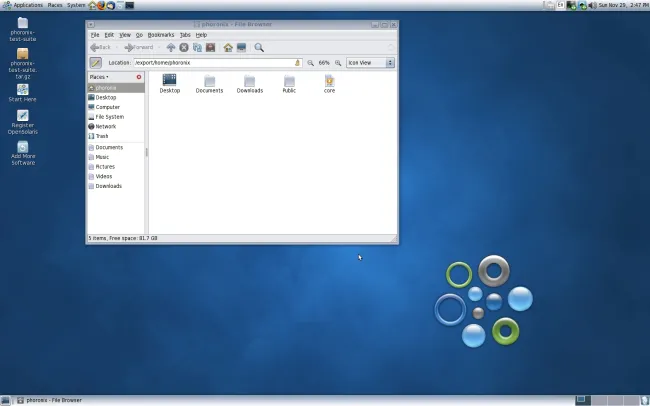
Task: Click Register OpenSolaris desktop icon
Action: coord(23,122)
